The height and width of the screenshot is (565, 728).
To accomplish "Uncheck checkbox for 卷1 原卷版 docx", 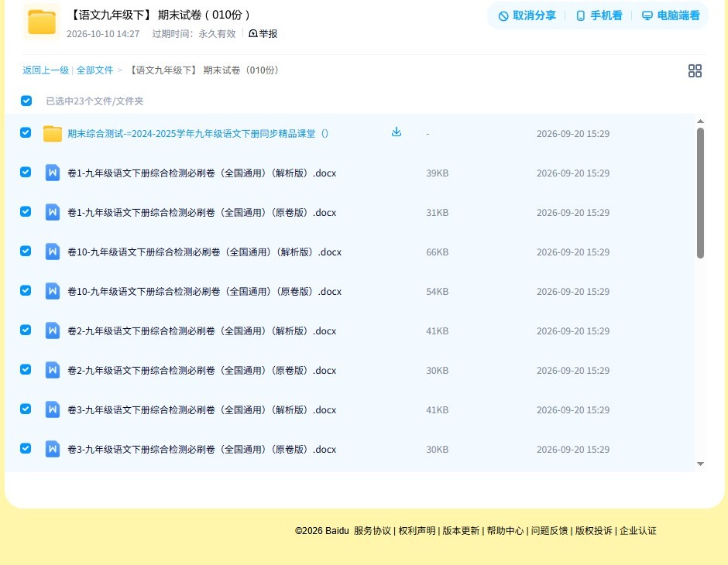I will coord(26,211).
